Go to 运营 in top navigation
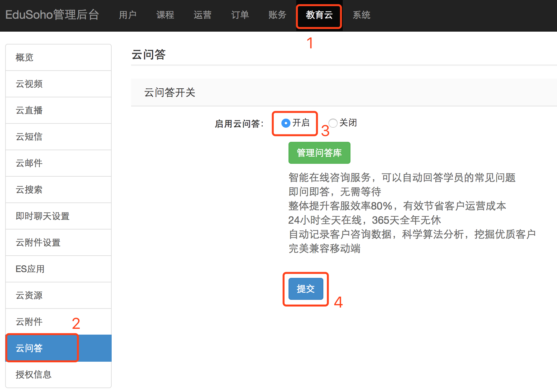The height and width of the screenshot is (392, 557). pos(202,15)
